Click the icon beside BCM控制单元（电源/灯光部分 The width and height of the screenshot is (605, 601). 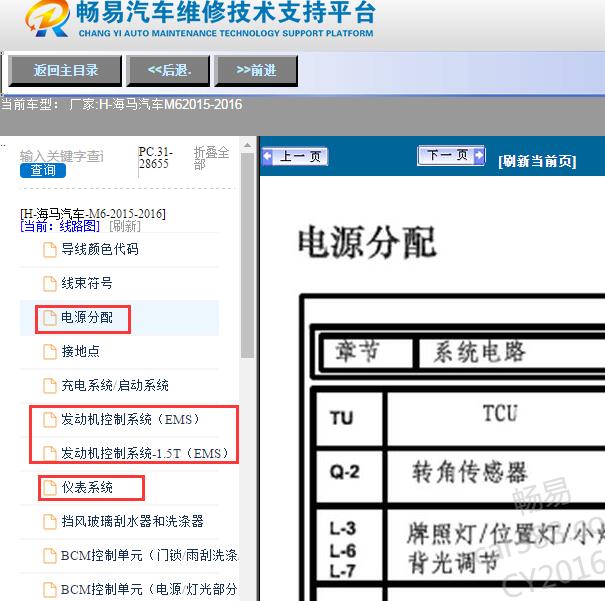coord(49,589)
